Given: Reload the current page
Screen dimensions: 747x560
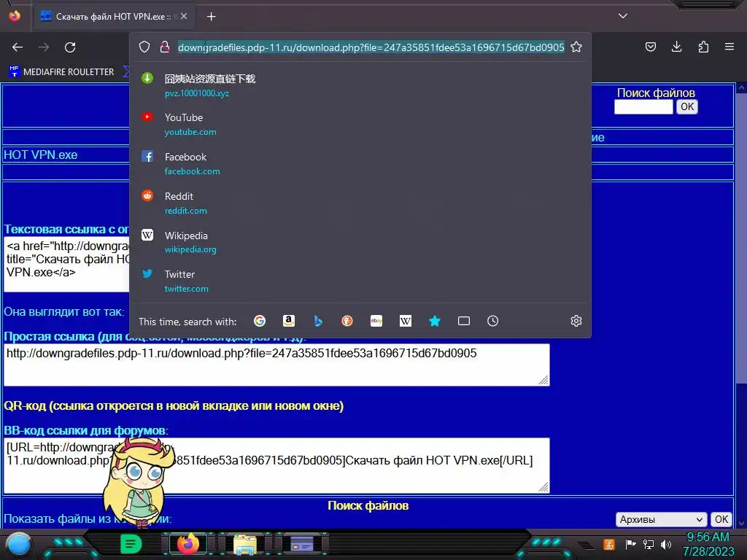Looking at the screenshot, I should (x=70, y=47).
